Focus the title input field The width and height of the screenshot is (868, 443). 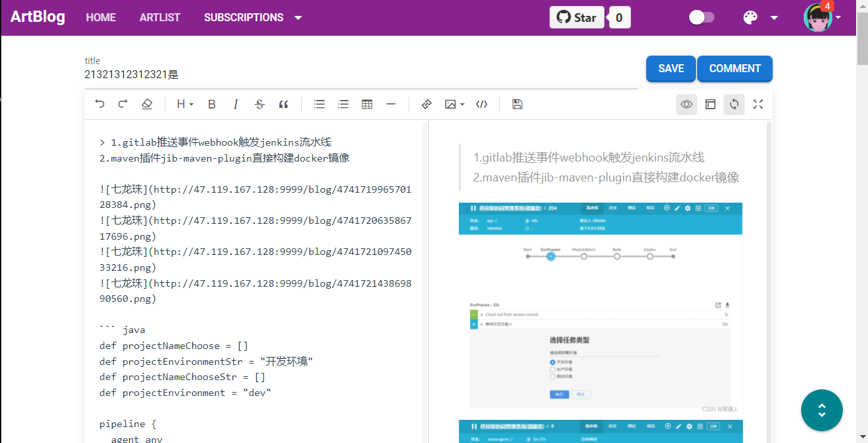(x=361, y=75)
